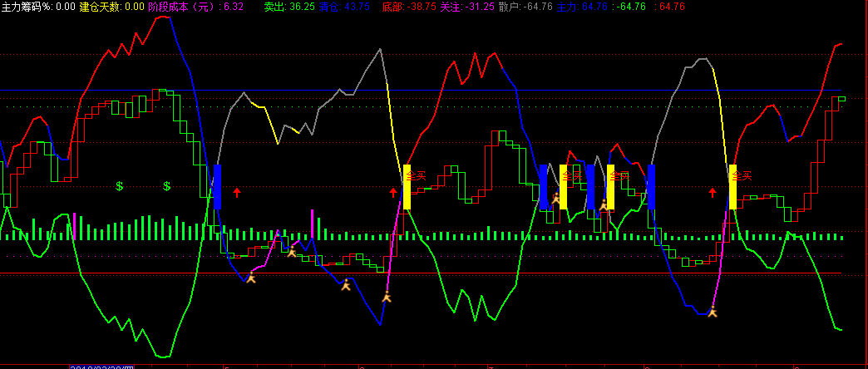868x369 pixels.
Task: Click the blue 清仓 value label
Action: coord(344,7)
